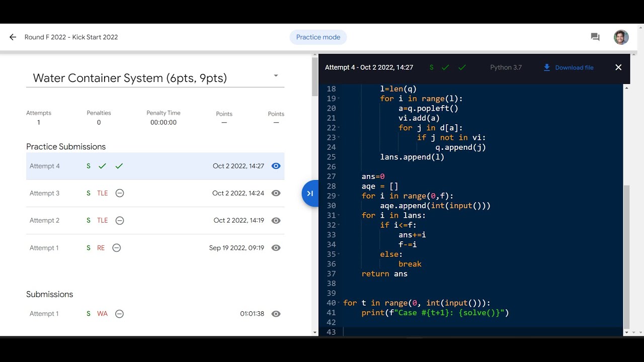Open the Water Container System problem dropdown
This screenshot has width=644, height=362.
(x=276, y=76)
